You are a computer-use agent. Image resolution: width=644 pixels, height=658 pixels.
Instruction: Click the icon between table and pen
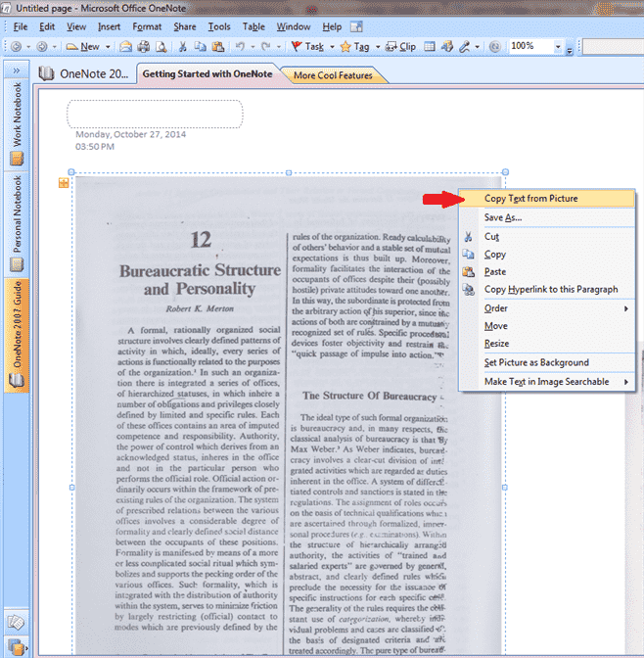447,46
